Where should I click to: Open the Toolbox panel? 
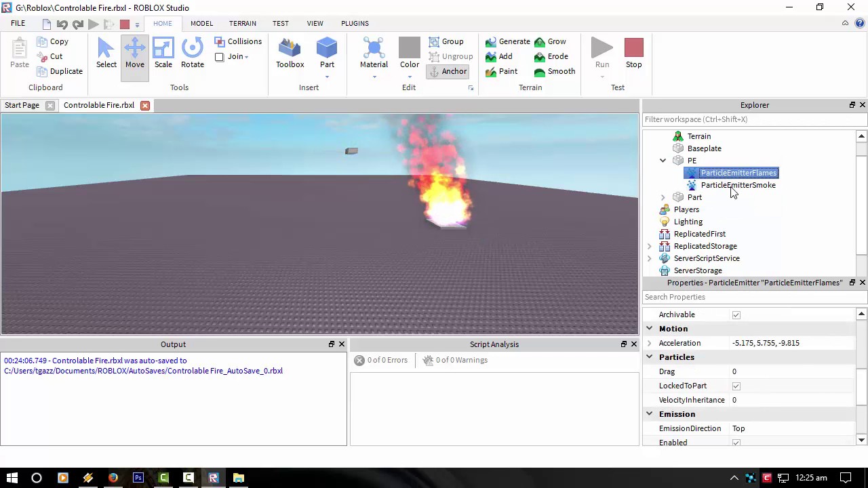[290, 54]
